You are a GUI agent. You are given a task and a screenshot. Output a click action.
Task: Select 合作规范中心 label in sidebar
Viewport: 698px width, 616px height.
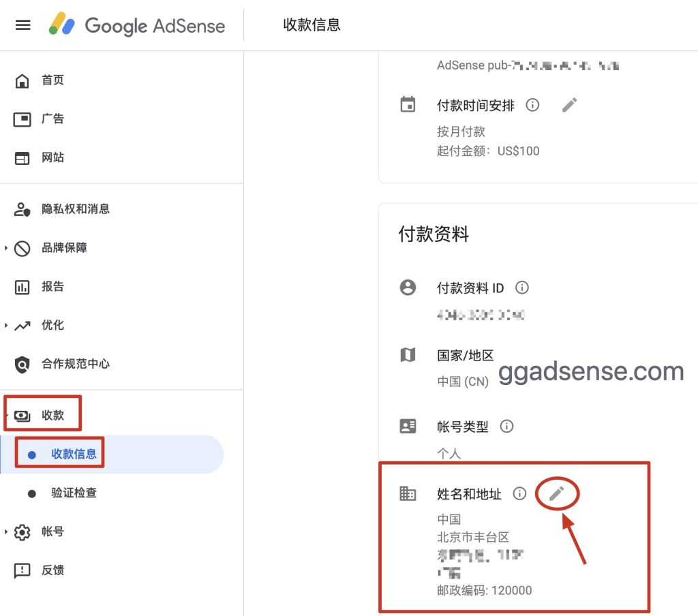click(76, 364)
